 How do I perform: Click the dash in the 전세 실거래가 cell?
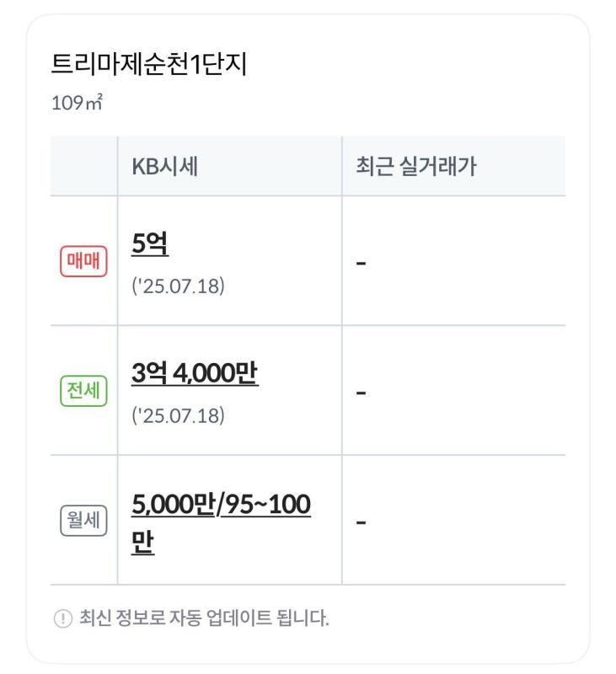pyautogui.click(x=361, y=393)
